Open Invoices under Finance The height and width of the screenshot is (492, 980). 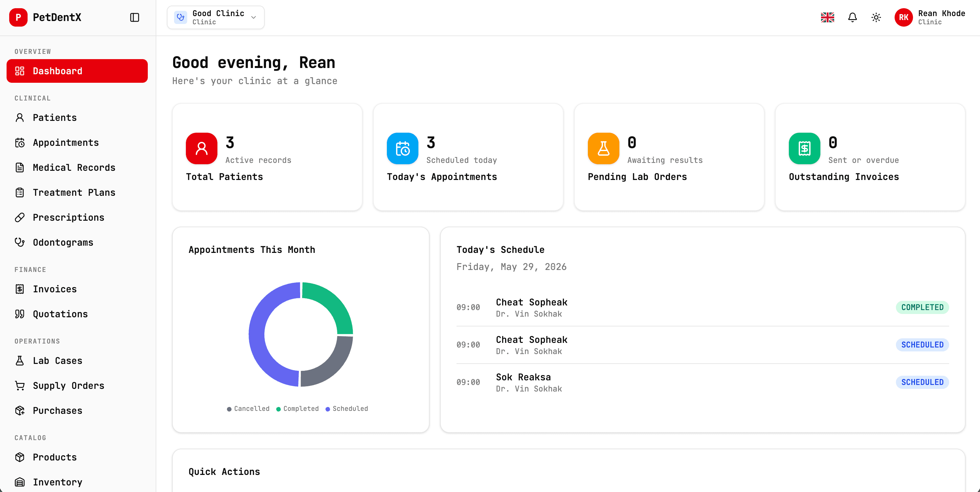77,289
